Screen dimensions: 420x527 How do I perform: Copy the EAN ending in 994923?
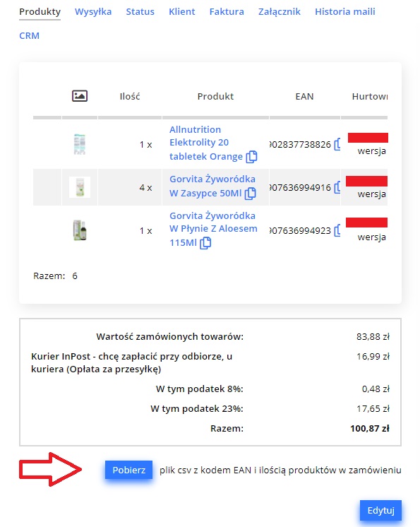coord(337,230)
